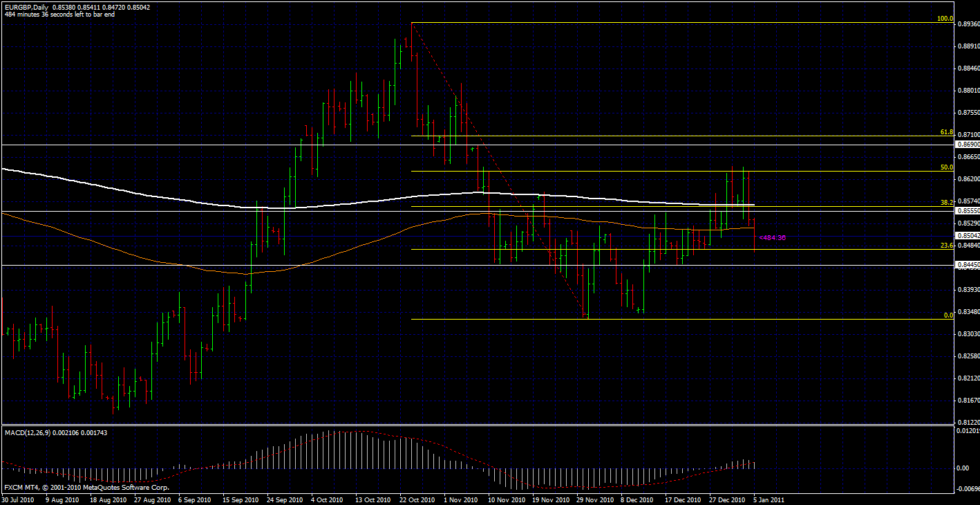Click the 0.88460 price axis value
This screenshot has width=980, height=505.
[x=968, y=68]
